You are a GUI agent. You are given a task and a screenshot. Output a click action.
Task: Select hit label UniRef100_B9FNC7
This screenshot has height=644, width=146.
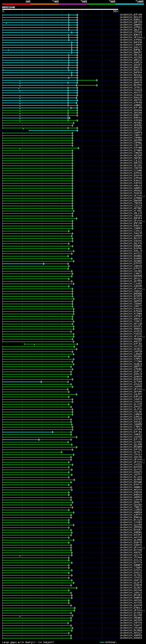(x=131, y=50)
